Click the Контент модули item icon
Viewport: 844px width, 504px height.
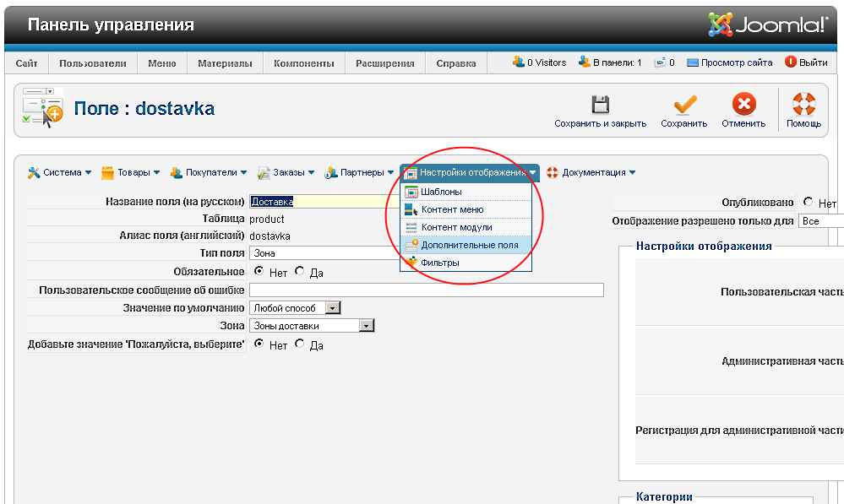411,228
